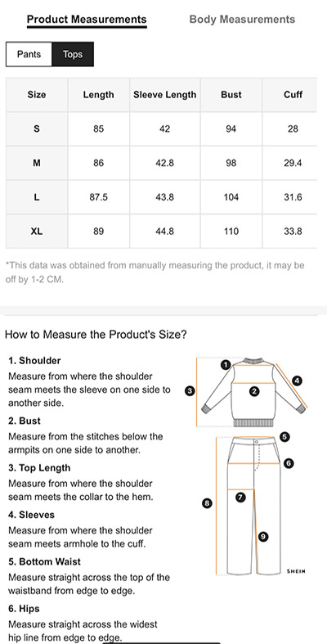Select the Product Measurements tab

point(87,20)
